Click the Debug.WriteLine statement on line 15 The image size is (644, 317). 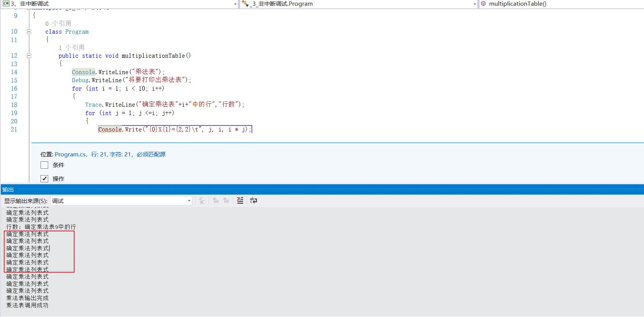point(132,80)
